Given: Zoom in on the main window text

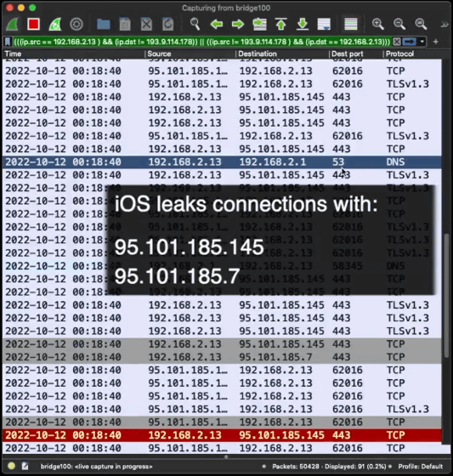Looking at the screenshot, I should pyautogui.click(x=378, y=24).
